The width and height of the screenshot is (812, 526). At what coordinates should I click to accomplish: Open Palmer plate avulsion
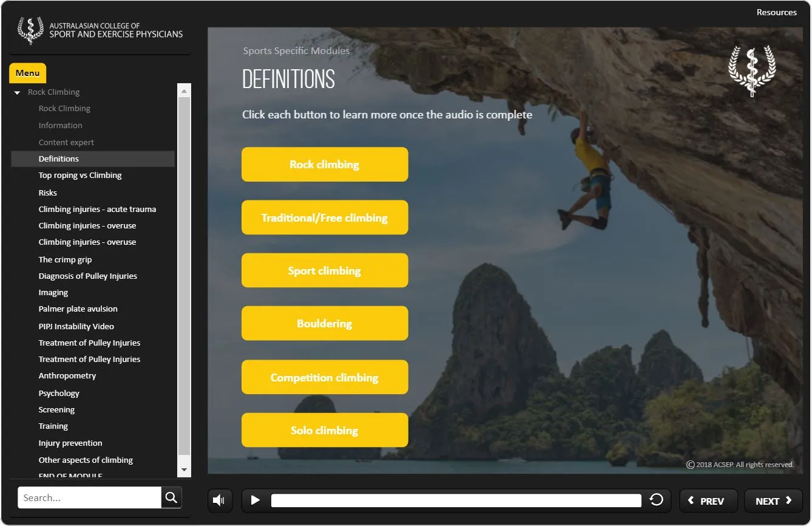[x=78, y=309]
